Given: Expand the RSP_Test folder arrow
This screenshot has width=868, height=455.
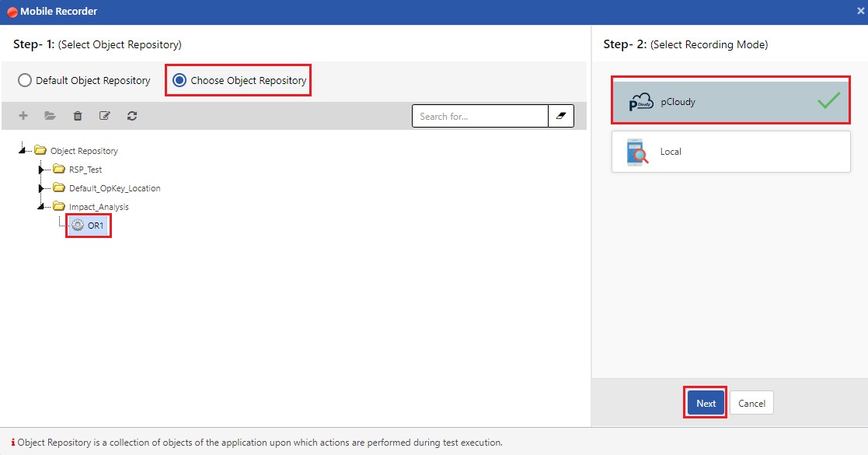Looking at the screenshot, I should click(x=42, y=170).
